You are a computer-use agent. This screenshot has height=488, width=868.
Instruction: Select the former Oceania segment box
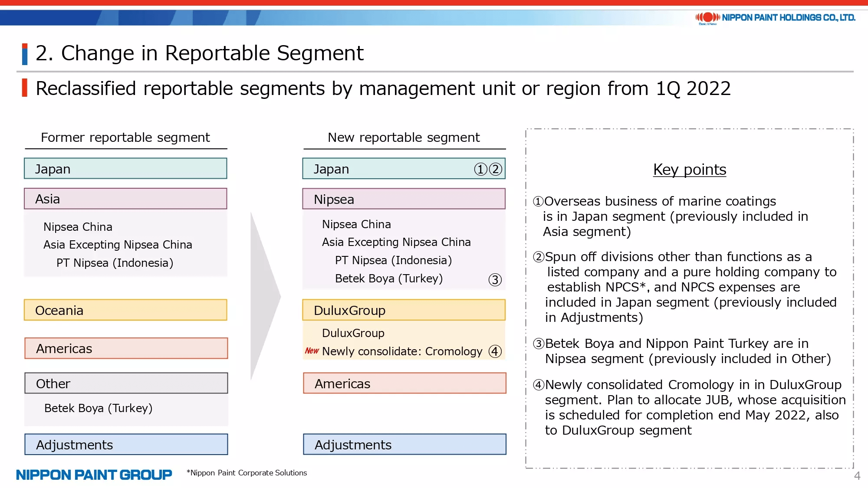pos(125,310)
